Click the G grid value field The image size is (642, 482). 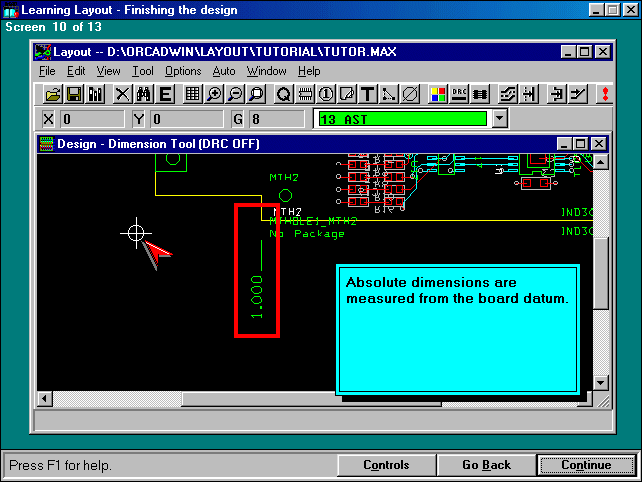279,119
